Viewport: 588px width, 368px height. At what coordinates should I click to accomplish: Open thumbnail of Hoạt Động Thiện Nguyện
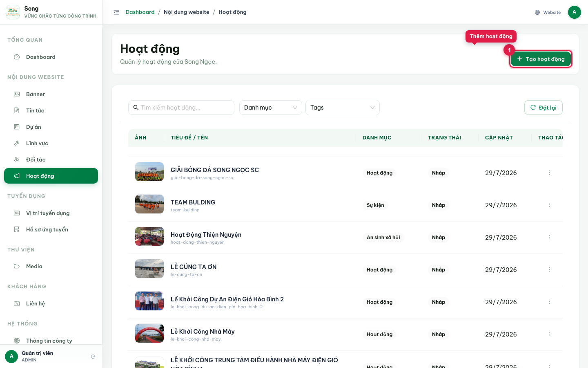149,236
